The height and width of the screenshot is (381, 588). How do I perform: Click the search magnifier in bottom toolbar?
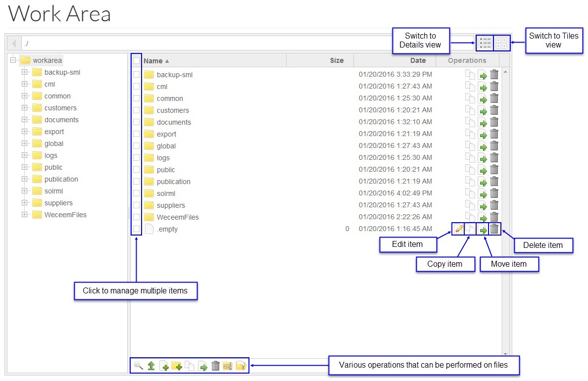(x=139, y=366)
